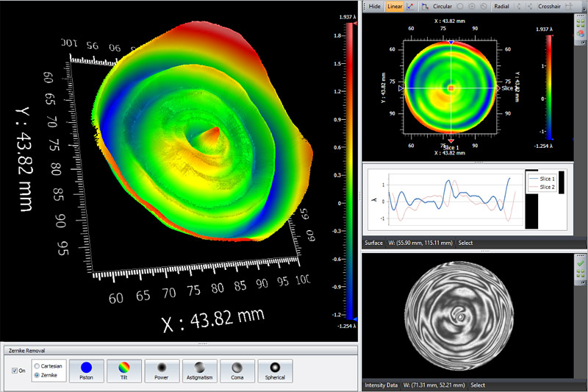Enable Astigmatism removal
588x392 pixels.
pos(199,371)
